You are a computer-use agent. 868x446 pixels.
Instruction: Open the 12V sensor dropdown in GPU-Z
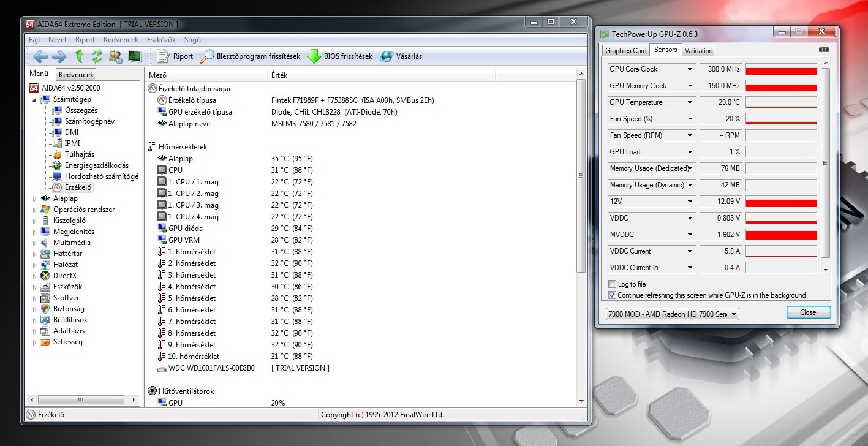pyautogui.click(x=690, y=202)
